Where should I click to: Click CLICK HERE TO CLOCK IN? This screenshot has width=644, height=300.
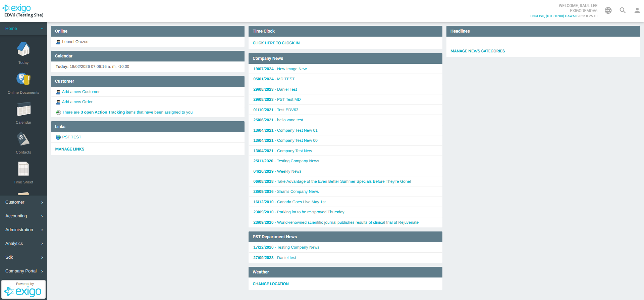click(x=276, y=43)
